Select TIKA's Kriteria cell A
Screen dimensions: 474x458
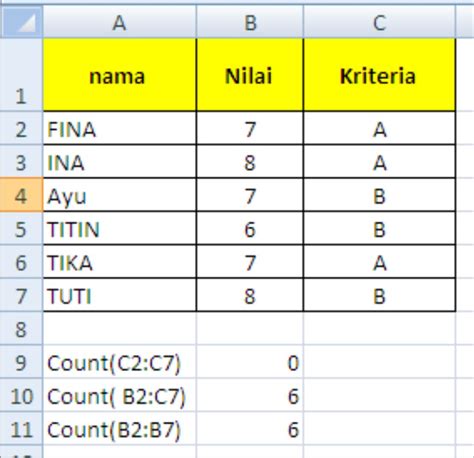(x=379, y=262)
